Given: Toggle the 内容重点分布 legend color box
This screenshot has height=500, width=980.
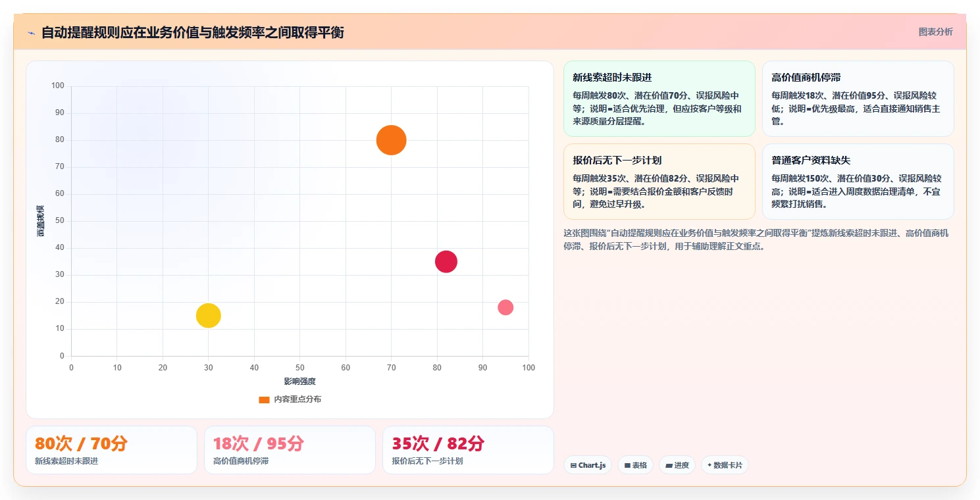Looking at the screenshot, I should click(x=264, y=399).
